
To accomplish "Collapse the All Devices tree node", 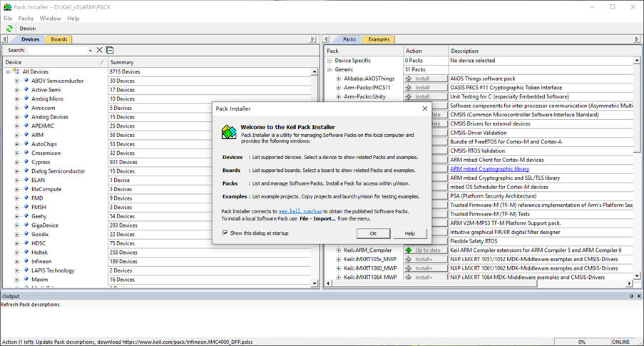I will pos(7,72).
